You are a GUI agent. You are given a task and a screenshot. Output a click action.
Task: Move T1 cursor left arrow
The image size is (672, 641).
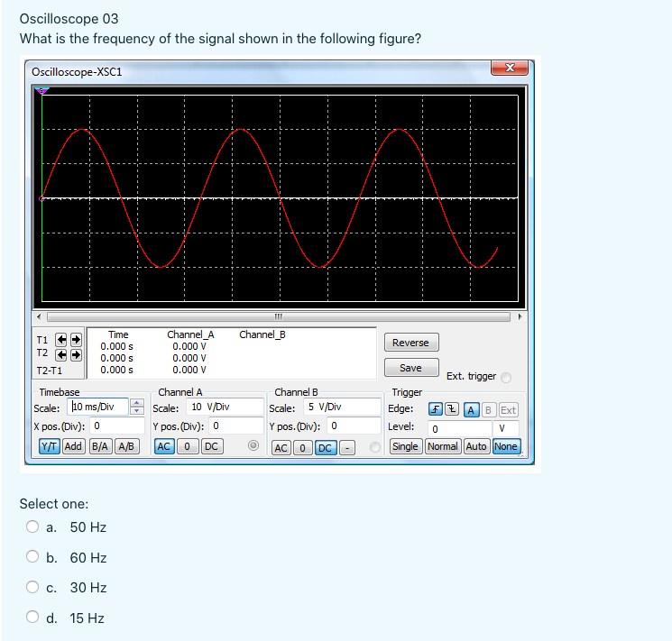tap(61, 340)
